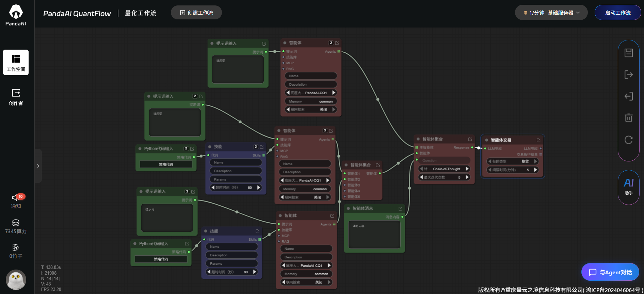Click the PandaAI QuantFlow title
This screenshot has height=294, width=644.
(x=77, y=14)
